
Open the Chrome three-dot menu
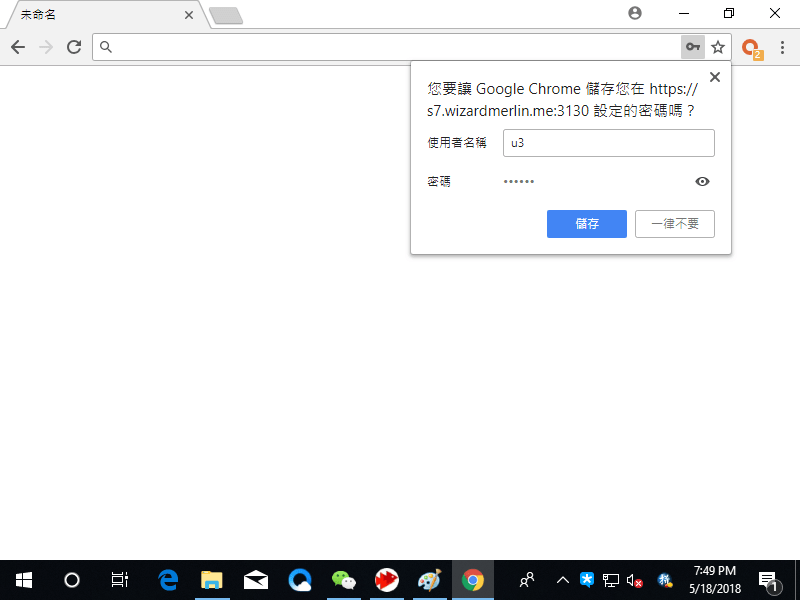point(782,47)
